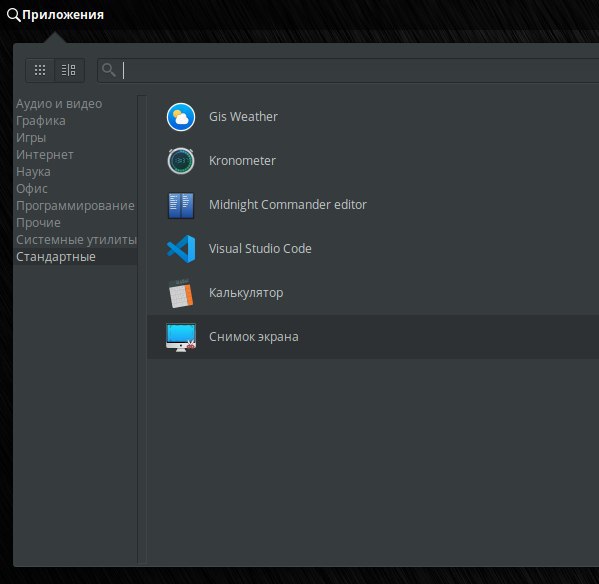This screenshot has width=599, height=584.
Task: Select the Прочие category
Action: pyautogui.click(x=38, y=223)
